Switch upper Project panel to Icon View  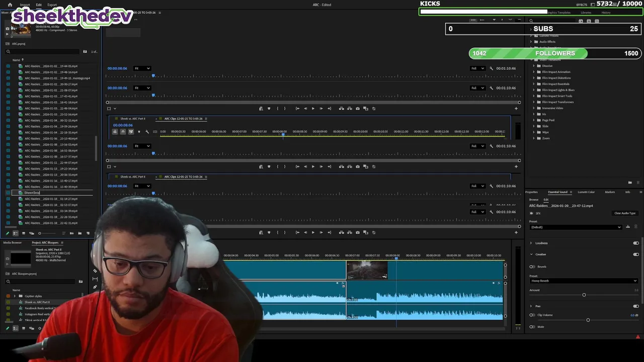(23, 233)
